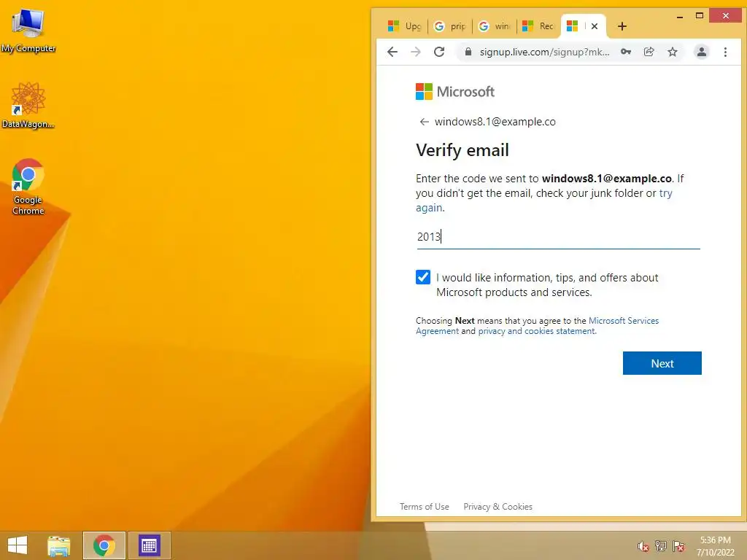The height and width of the screenshot is (560, 747).
Task: Open the Action Center flag icon
Action: coord(678,546)
